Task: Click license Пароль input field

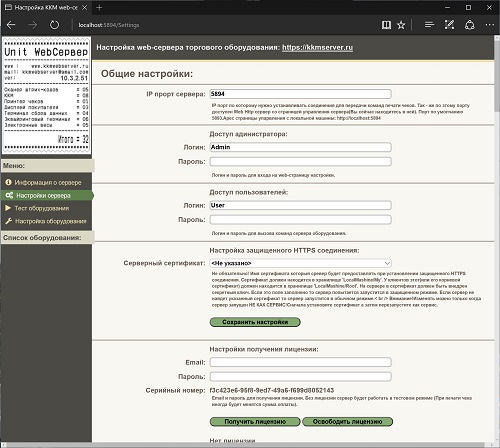Action: coord(300,376)
